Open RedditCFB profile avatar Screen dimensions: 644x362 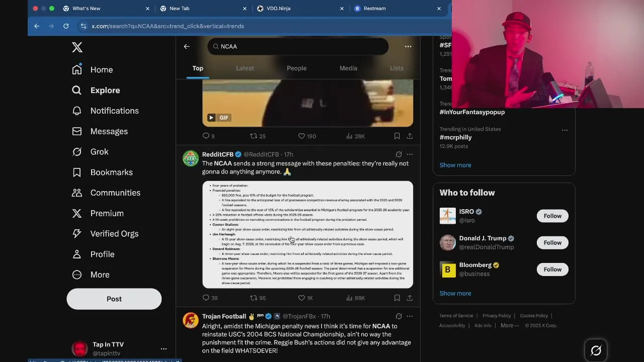(190, 158)
